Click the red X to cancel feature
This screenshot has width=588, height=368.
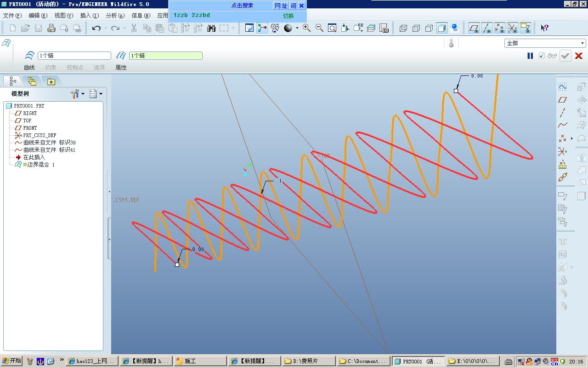579,56
